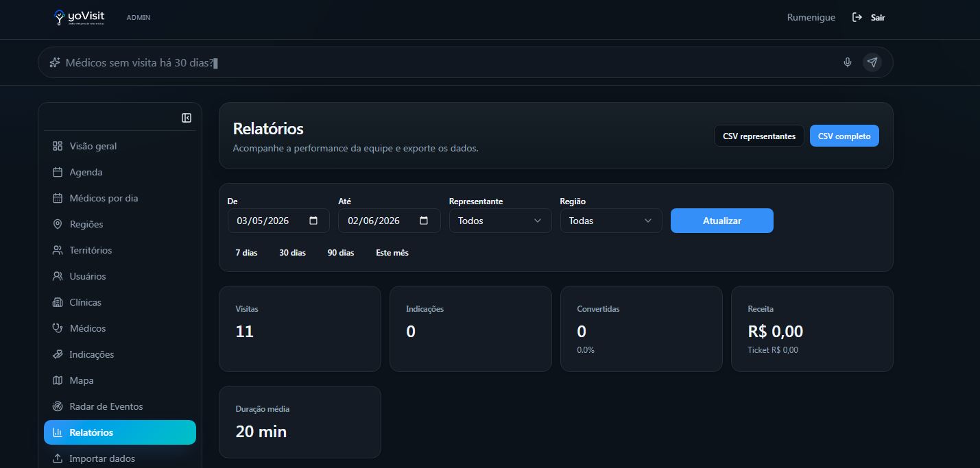Select the Este mês quick filter
The image size is (980, 468).
click(392, 253)
